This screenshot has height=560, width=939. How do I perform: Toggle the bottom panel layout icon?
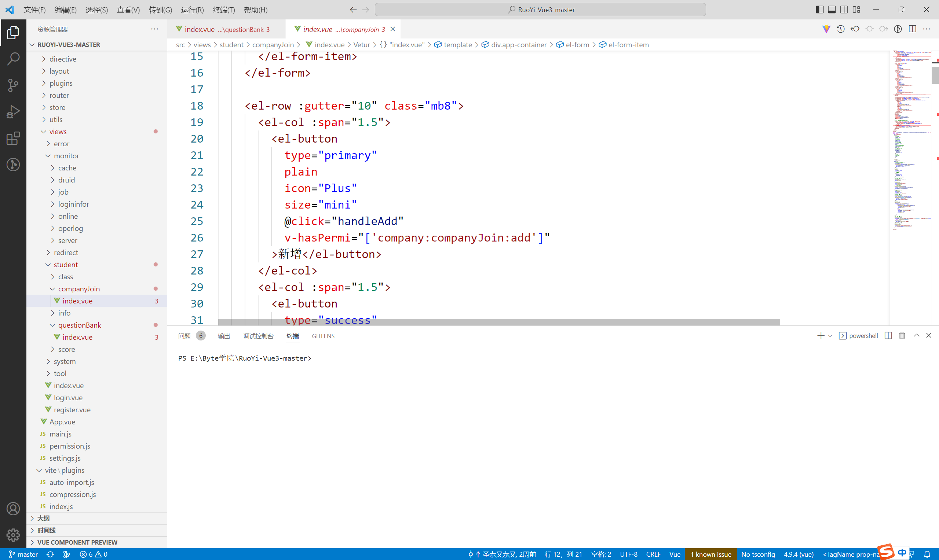point(832,10)
